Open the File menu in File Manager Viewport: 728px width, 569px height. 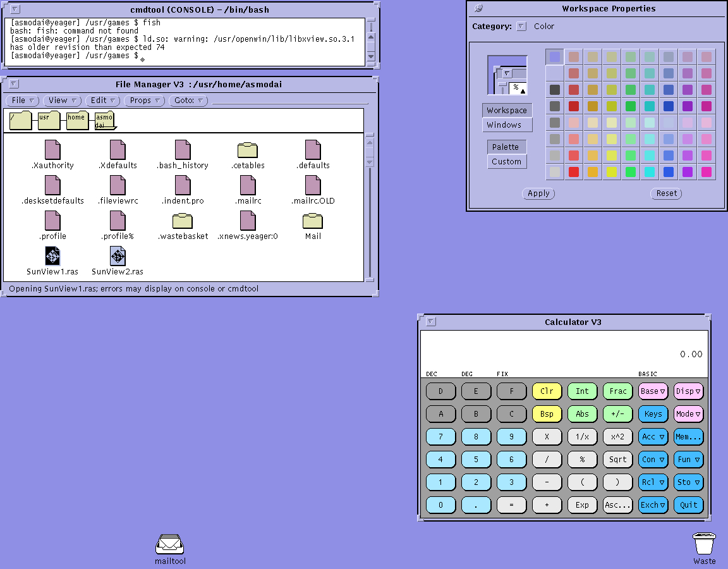22,101
